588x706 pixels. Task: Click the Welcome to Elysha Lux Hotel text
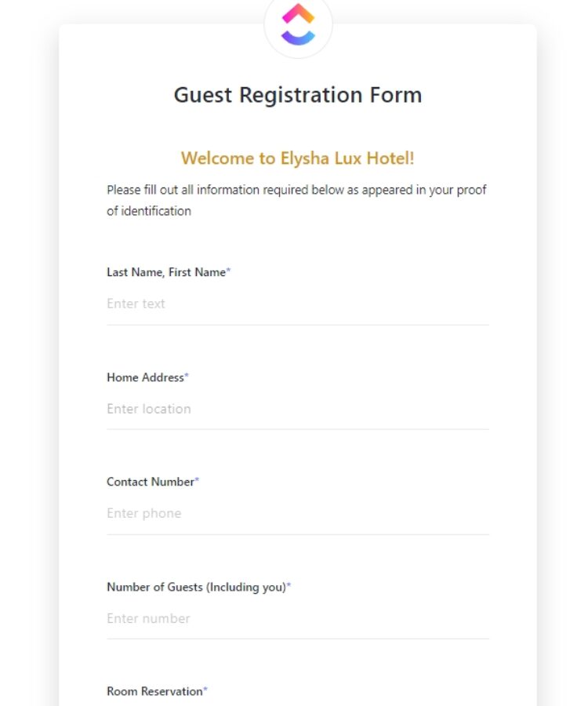[298, 158]
